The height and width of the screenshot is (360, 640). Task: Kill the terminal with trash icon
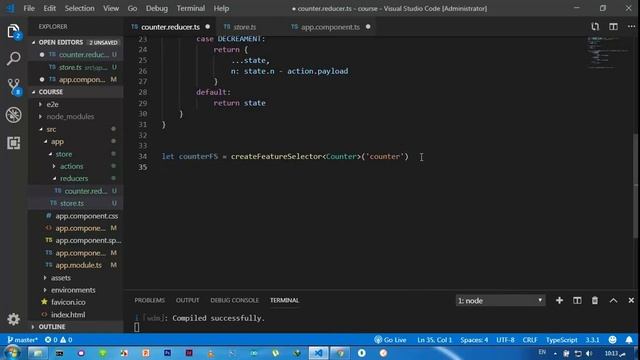pos(595,300)
